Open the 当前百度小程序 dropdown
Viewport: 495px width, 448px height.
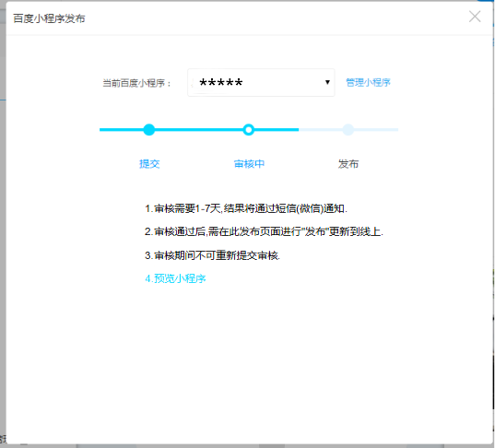[x=261, y=82]
